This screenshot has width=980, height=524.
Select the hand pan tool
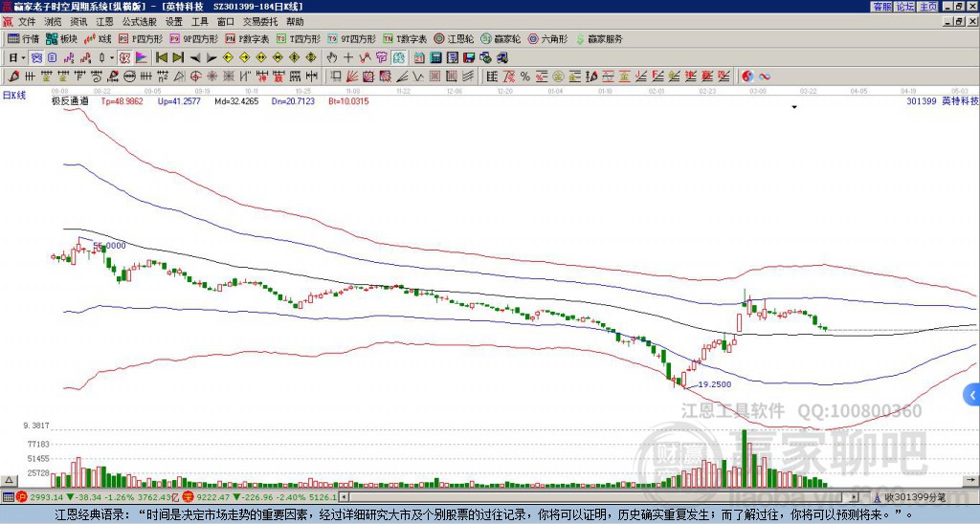click(332, 58)
